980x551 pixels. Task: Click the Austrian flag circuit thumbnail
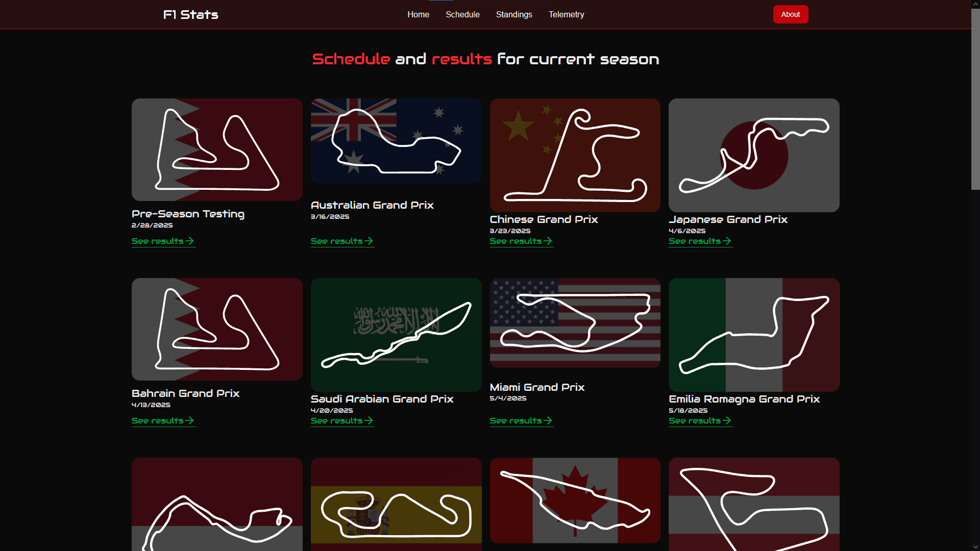753,504
